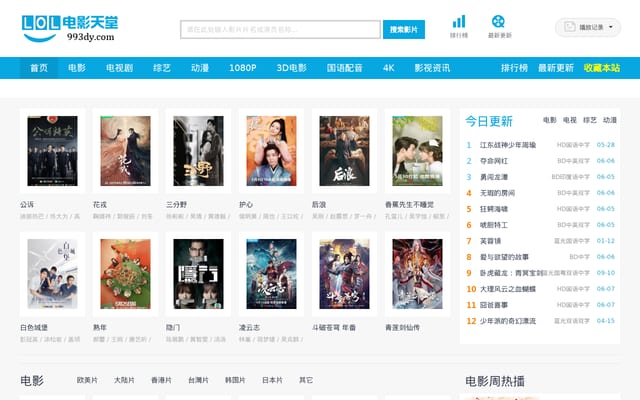Filter 电影 section by 大陆片
Image resolution: width=640 pixels, height=400 pixels.
tap(124, 380)
